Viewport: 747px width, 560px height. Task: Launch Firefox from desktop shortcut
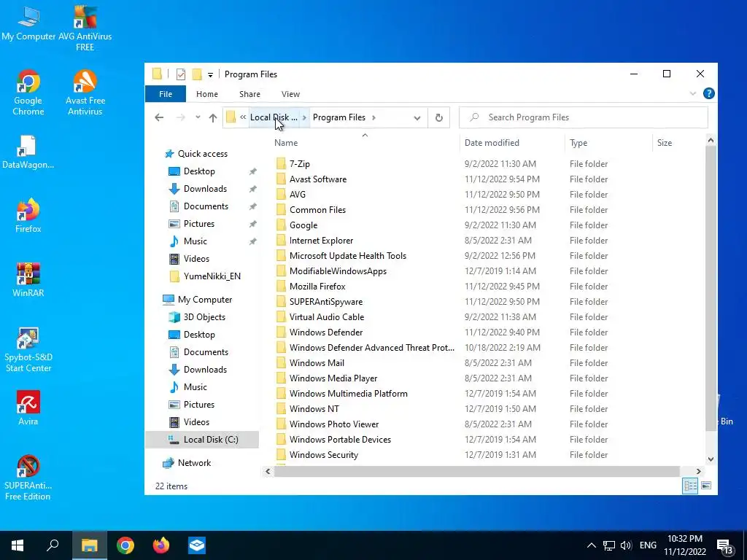click(x=28, y=215)
